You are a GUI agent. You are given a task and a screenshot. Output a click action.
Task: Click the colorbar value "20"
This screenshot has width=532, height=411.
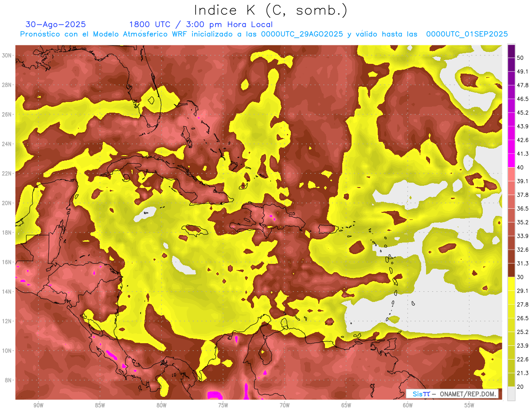(520, 387)
